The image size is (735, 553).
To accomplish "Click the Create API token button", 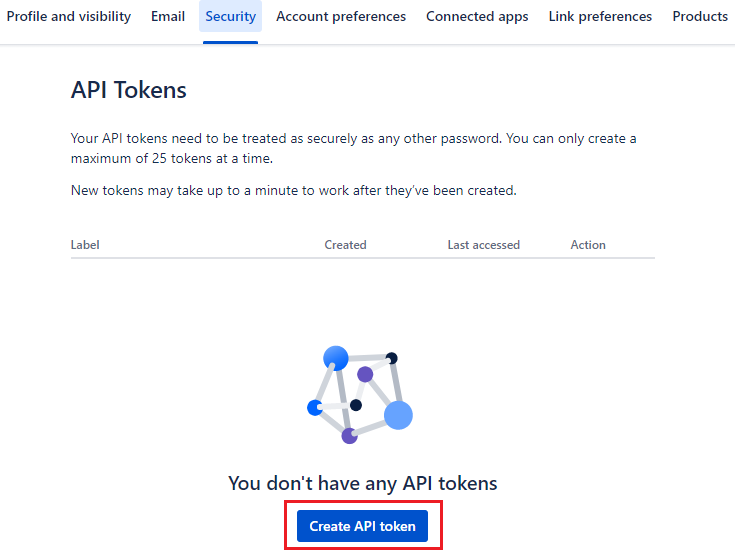I will (x=362, y=526).
